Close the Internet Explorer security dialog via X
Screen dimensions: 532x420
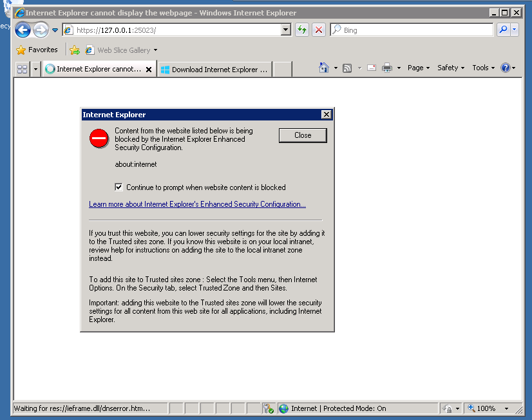326,114
